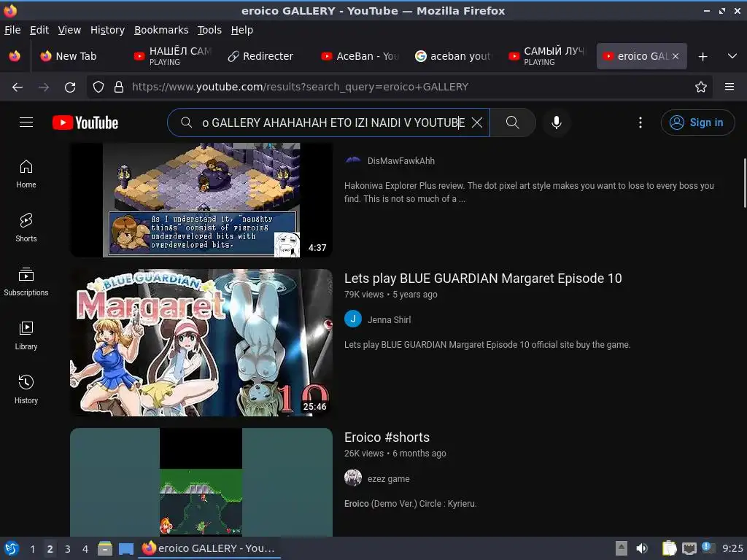747x560 pixels.
Task: Open Subscriptions in sidebar
Action: click(x=26, y=282)
